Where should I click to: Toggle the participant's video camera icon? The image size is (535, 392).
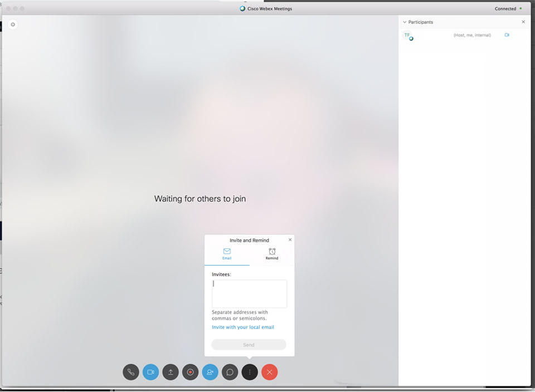507,35
